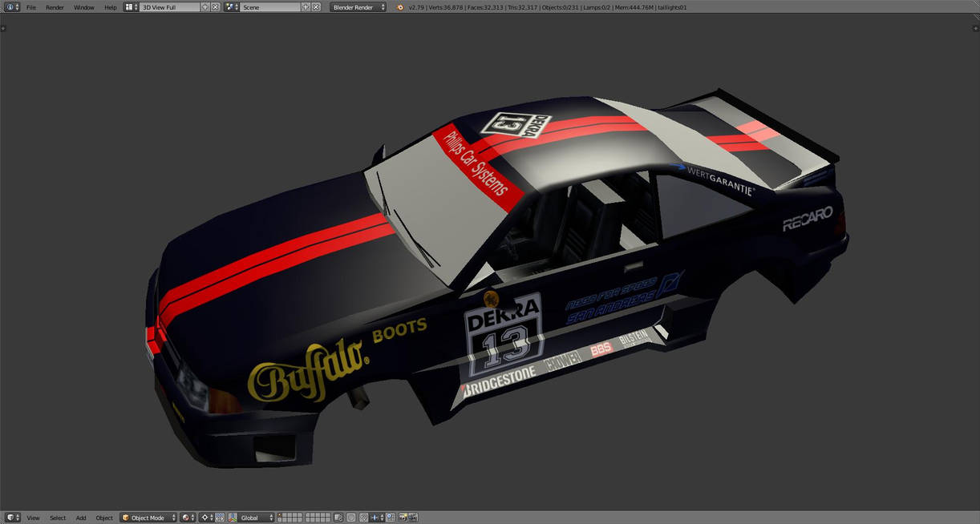Screen dimensions: 980x524
Task: Click the scene browse icon
Action: (232, 6)
